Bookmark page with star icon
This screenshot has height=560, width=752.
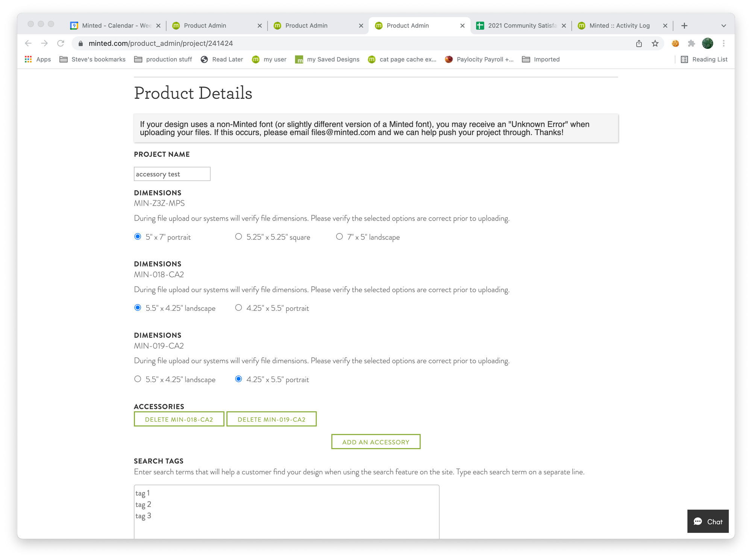[x=655, y=43]
